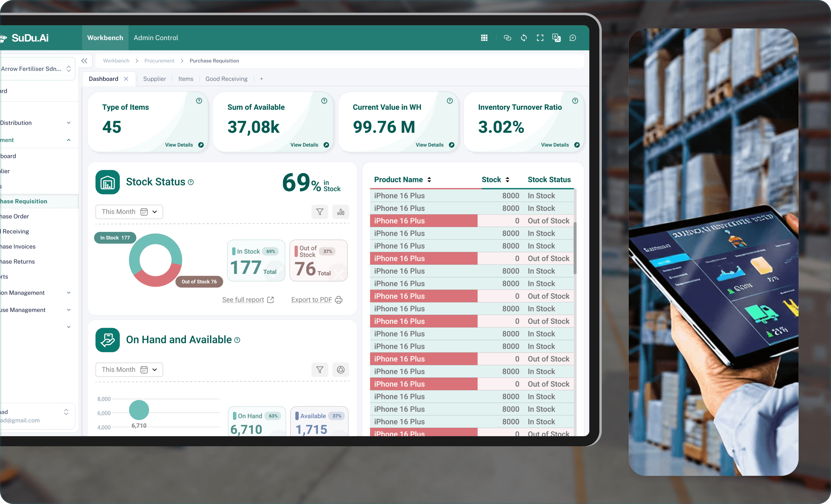
Task: Click the 6,710 bubble on the chart
Action: (x=139, y=410)
